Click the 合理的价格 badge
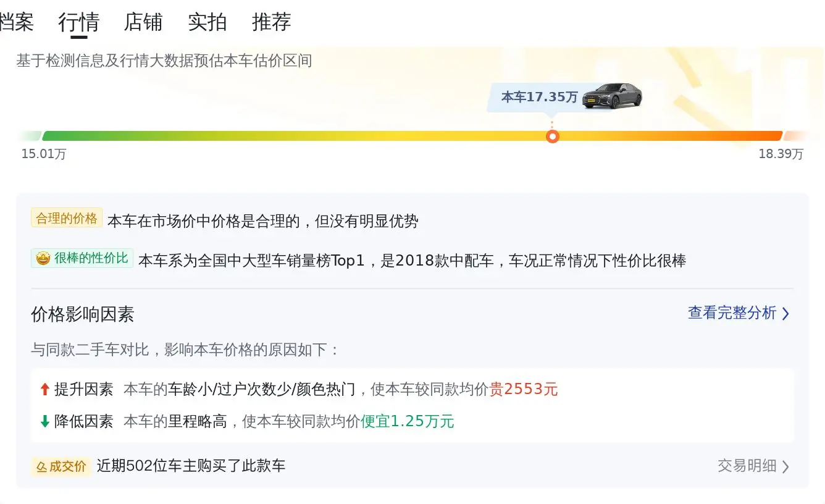 point(67,218)
